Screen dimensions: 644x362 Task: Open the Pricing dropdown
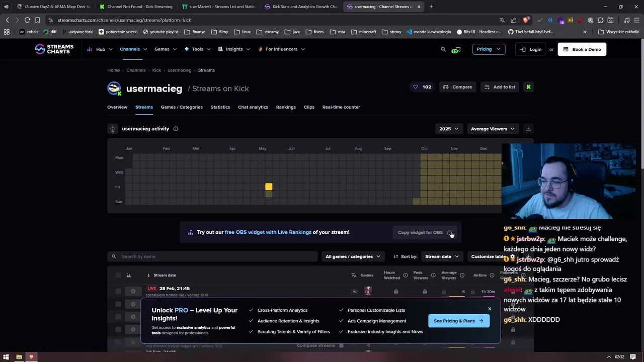[489, 49]
